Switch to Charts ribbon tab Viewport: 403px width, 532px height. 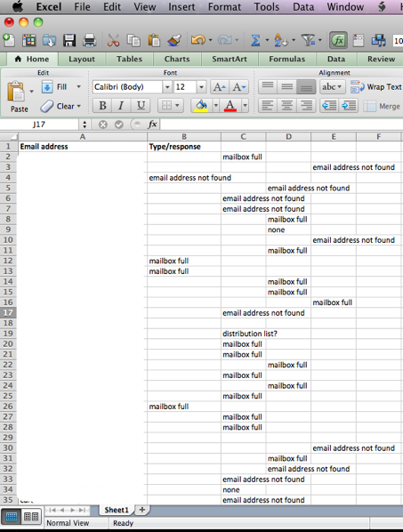[x=177, y=59]
